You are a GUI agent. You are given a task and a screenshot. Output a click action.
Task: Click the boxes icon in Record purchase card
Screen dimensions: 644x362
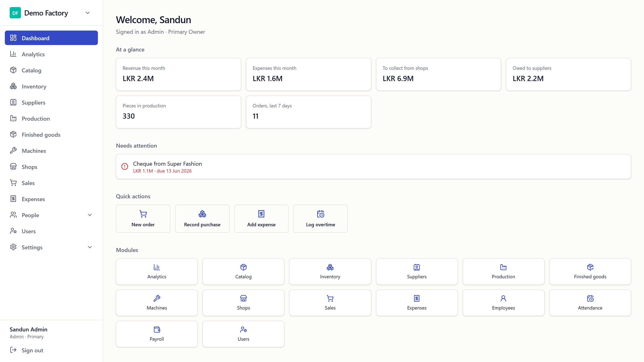tap(202, 214)
